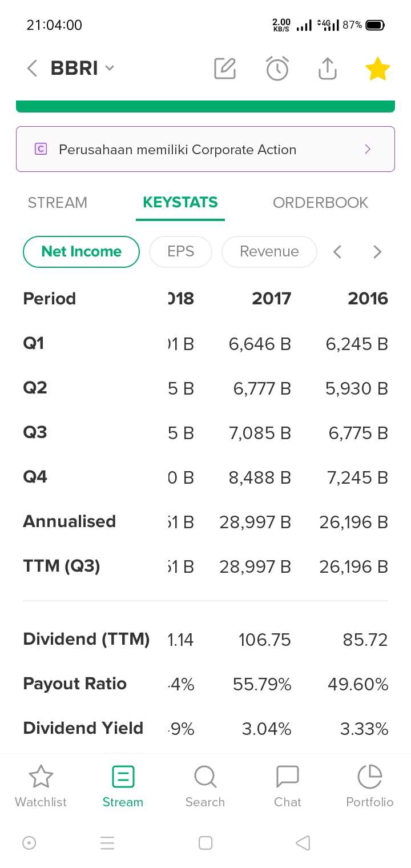411x868 pixels.
Task: Tap the back arrow next to BBRI
Action: pos(32,69)
